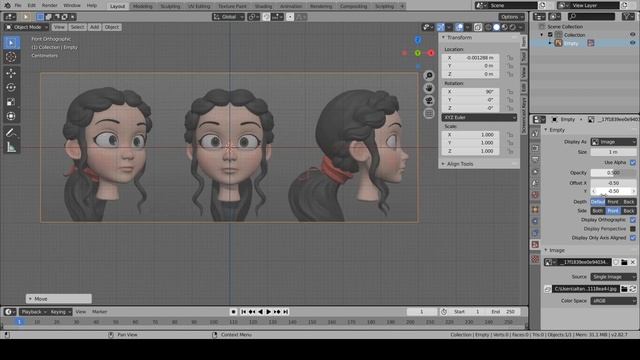The width and height of the screenshot is (640, 360).
Task: Jump to the timeline end frame
Action: 286,312
